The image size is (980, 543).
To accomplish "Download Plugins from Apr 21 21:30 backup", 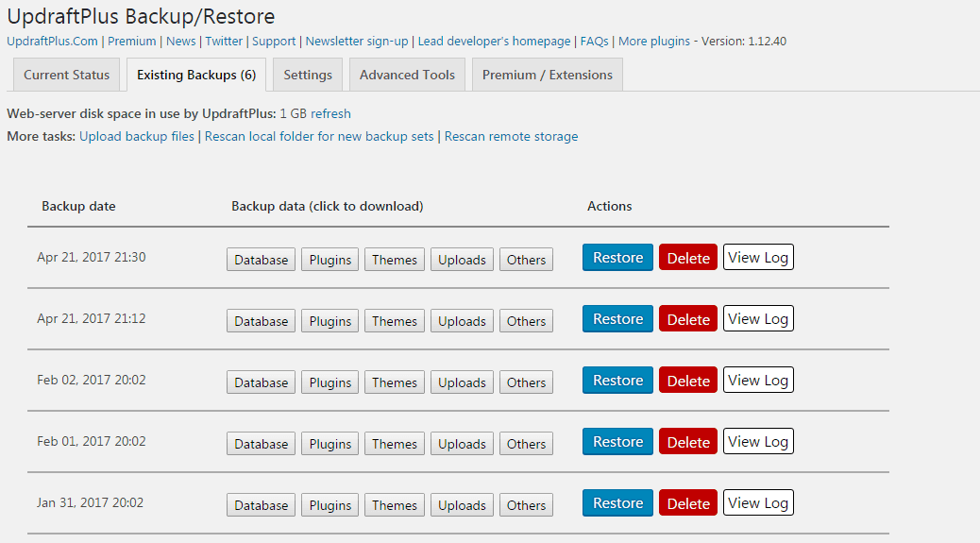I will (330, 260).
